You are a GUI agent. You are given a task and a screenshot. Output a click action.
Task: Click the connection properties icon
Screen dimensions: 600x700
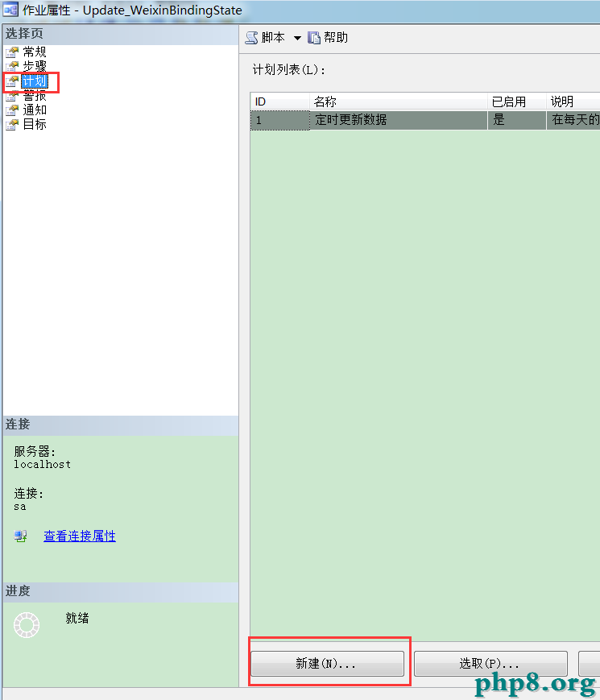[20, 536]
